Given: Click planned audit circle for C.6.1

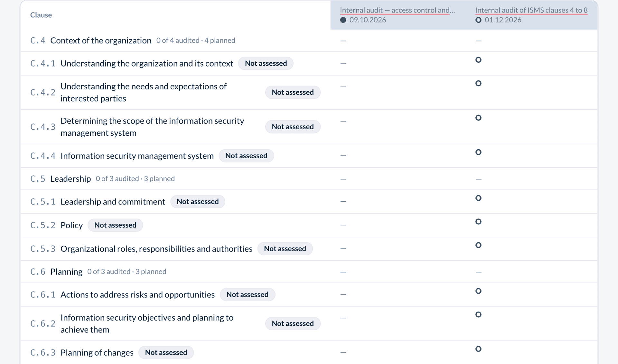Looking at the screenshot, I should click(478, 291).
